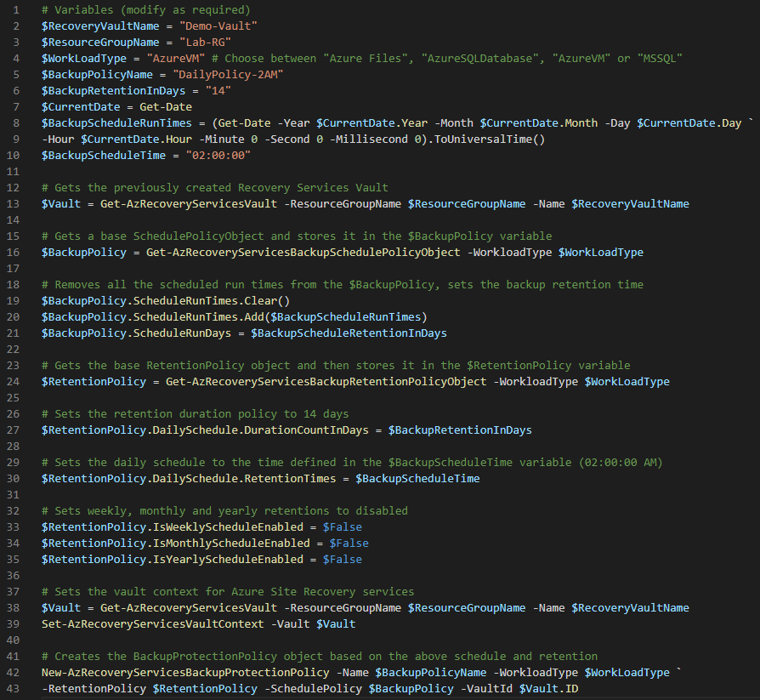This screenshot has width=760, height=700.
Task: Click $ResourceGroupName argument on line 13
Action: tap(467, 204)
